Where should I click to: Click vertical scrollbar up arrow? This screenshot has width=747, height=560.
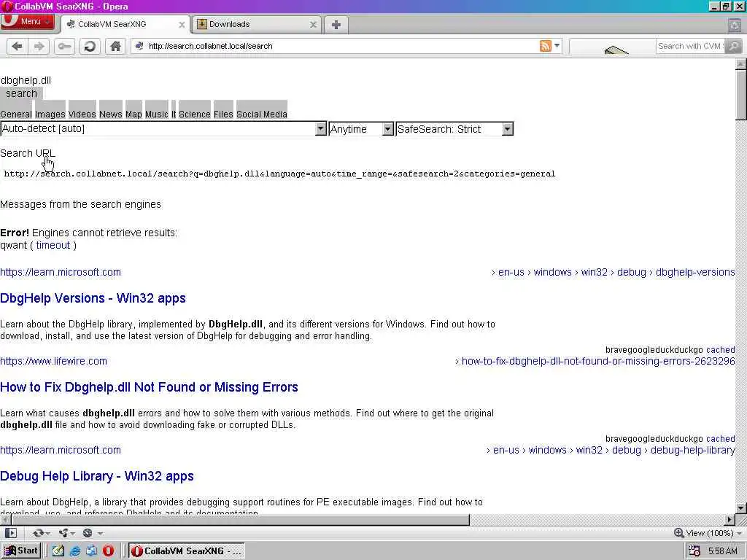[x=741, y=64]
